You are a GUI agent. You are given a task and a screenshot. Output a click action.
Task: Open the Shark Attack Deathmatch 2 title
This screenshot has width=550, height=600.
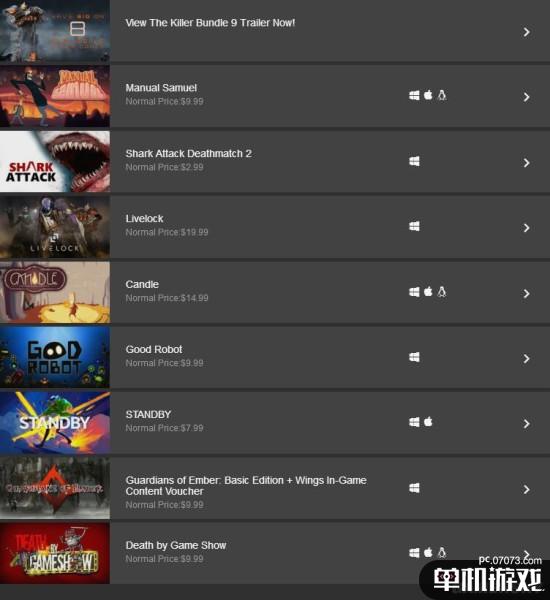188,153
